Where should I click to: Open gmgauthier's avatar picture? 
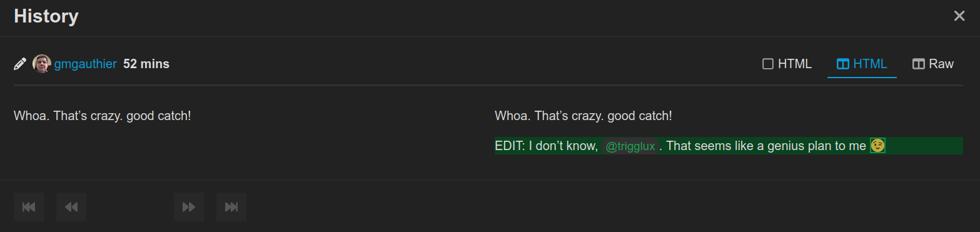pyautogui.click(x=42, y=64)
